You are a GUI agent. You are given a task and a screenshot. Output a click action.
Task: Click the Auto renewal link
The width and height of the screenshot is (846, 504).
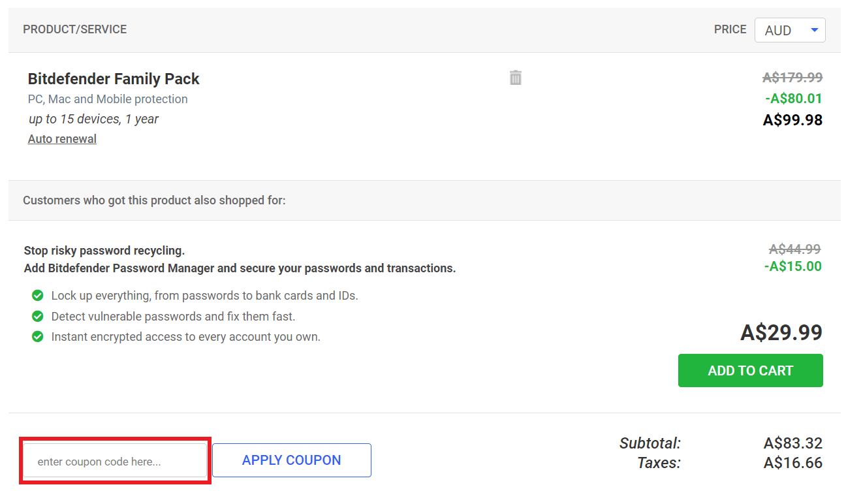[x=62, y=139]
